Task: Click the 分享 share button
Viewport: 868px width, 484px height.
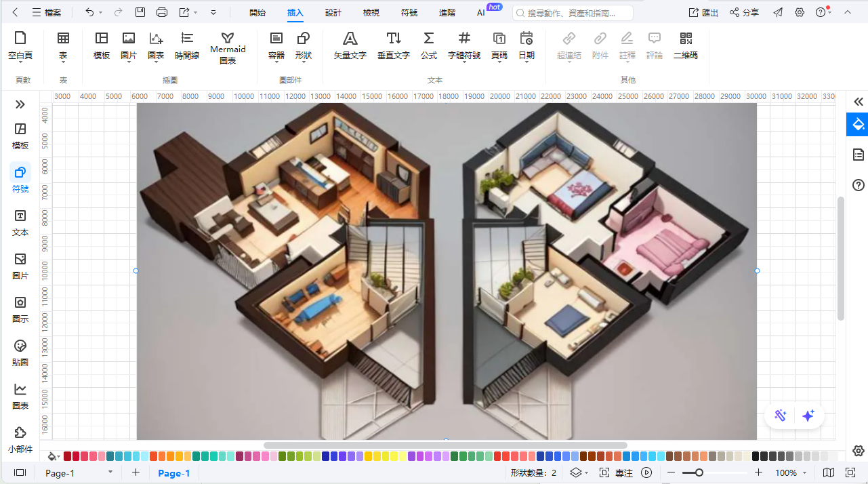Action: tap(744, 13)
